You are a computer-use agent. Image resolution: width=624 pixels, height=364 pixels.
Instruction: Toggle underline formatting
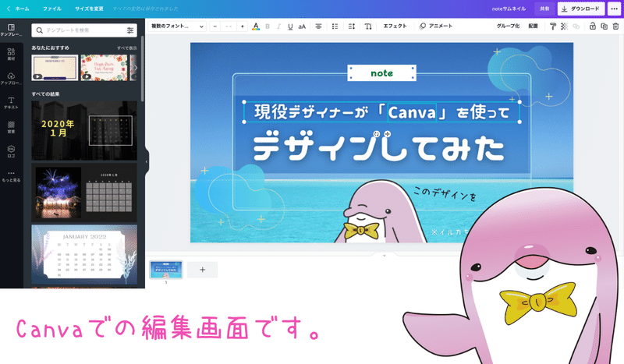(290, 27)
